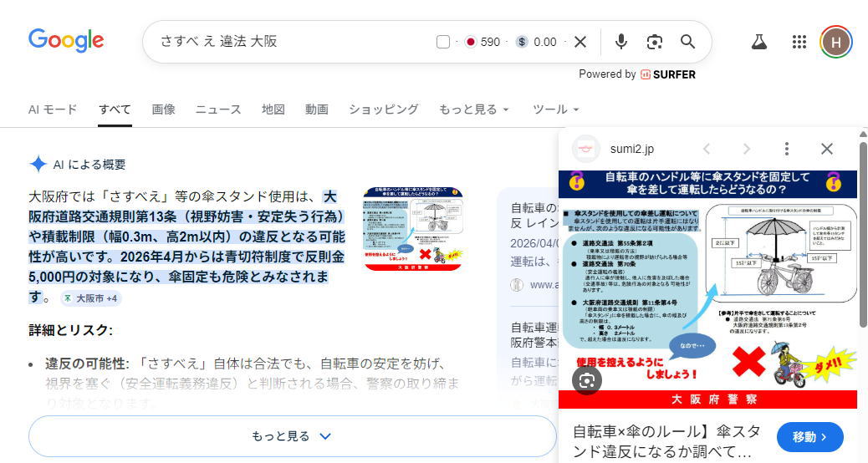Open the Google apps grid
Viewport: 868px width, 463px height.
pos(799,42)
